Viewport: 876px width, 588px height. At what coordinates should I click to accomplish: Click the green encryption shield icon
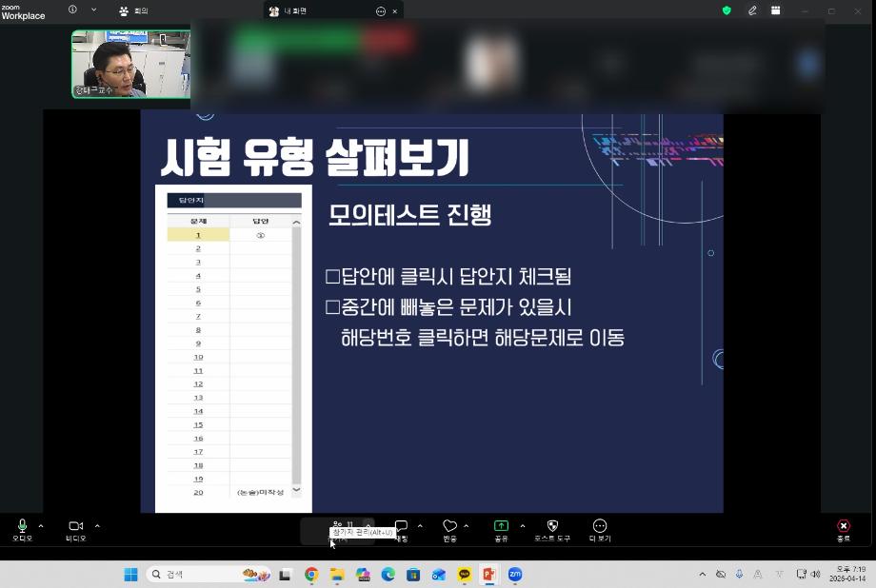[727, 10]
